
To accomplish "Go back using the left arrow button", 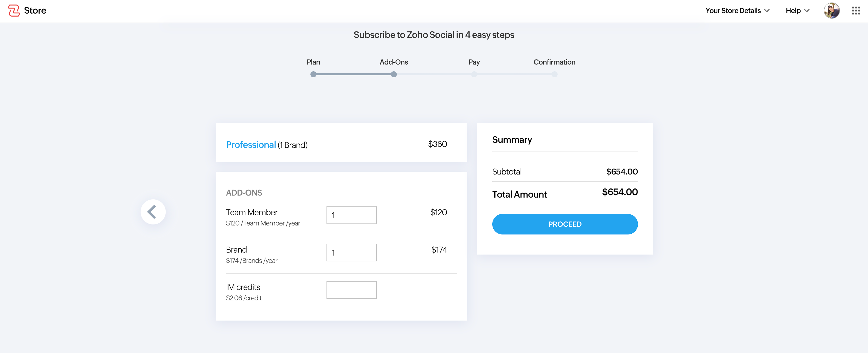I will (153, 212).
